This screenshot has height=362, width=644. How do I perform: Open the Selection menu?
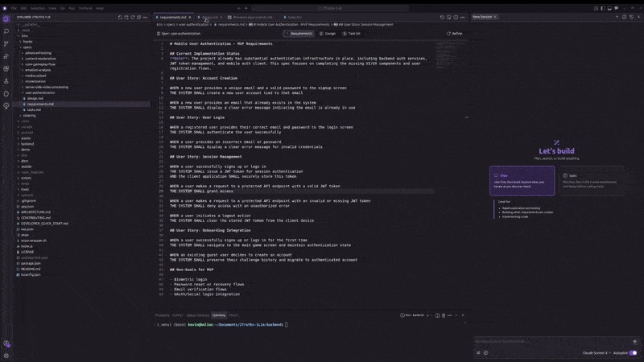click(x=37, y=8)
